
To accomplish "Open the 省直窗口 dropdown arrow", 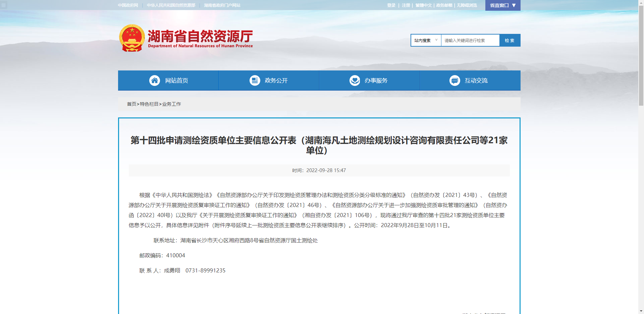I will (515, 5).
